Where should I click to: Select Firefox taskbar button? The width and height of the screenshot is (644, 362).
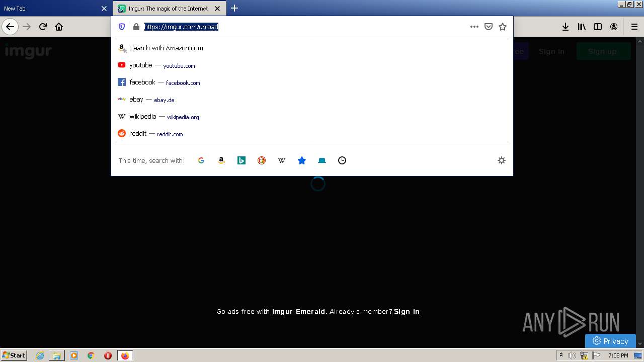pos(125,355)
